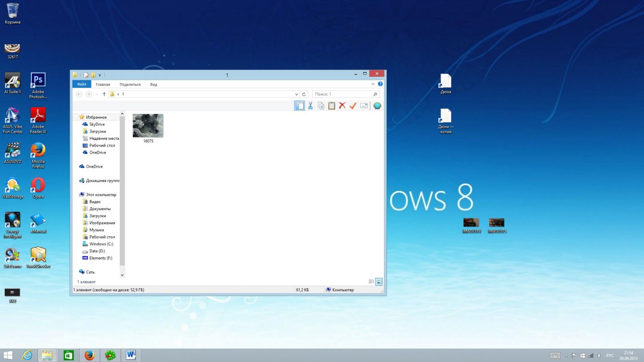Click the Copy icon in toolbar
Screen dimensions: 644x362
321,106
